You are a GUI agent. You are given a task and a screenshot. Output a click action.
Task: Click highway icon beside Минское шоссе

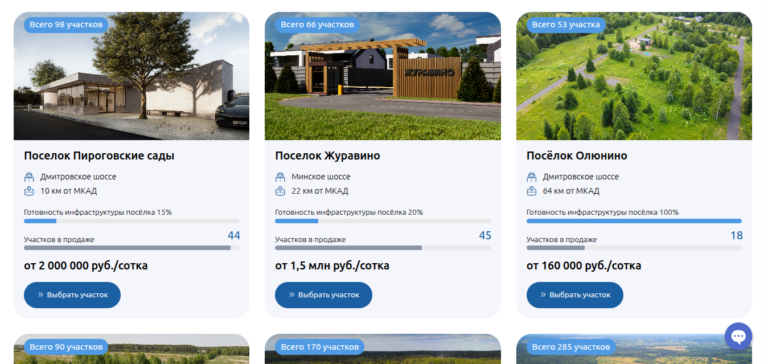[x=280, y=177]
